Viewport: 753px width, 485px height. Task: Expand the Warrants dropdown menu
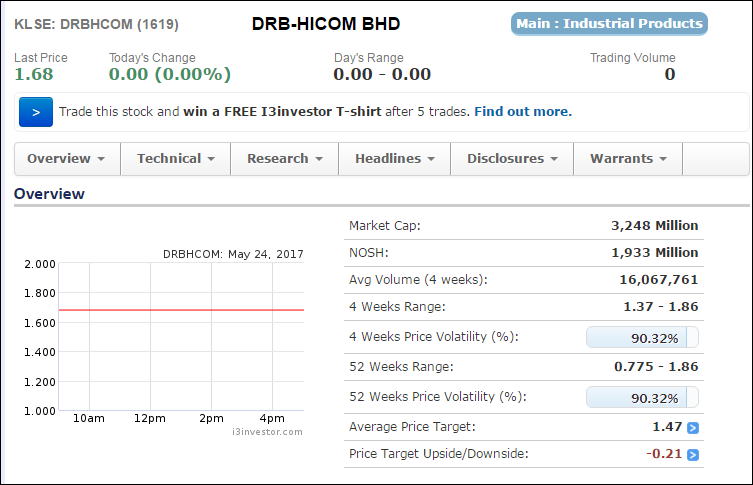point(628,159)
